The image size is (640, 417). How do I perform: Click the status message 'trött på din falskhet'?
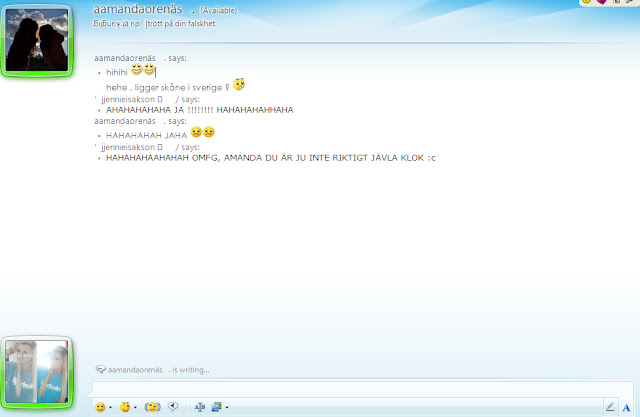coord(181,24)
